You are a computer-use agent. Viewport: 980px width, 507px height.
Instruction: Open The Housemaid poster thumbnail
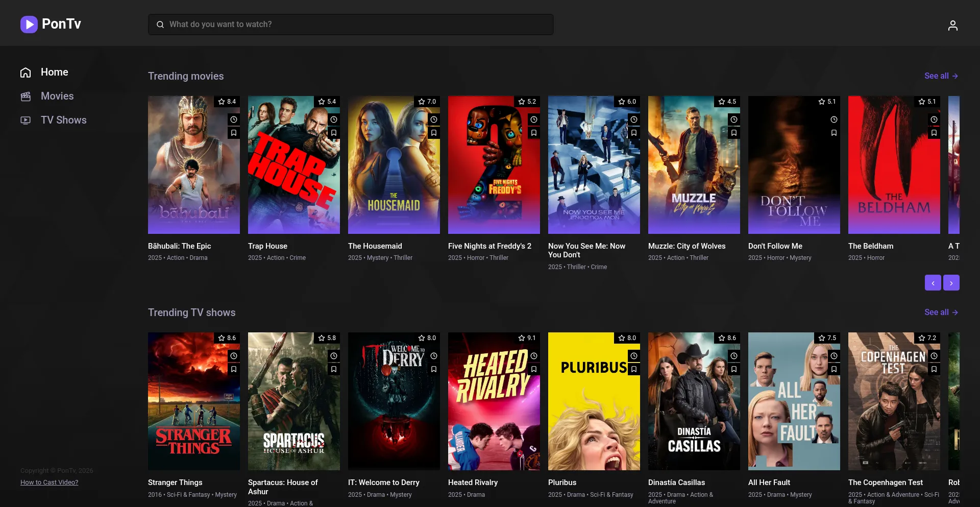[x=394, y=165]
